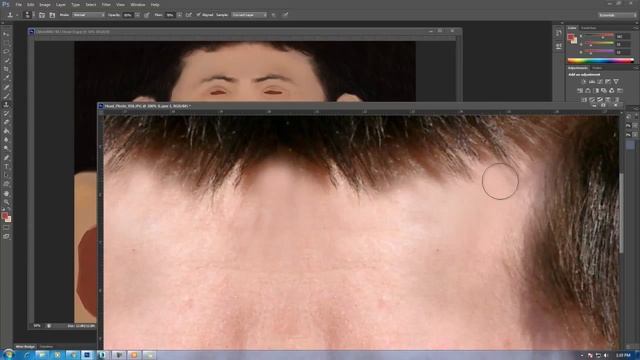Image resolution: width=640 pixels, height=360 pixels.
Task: Add a Brightness/Contrast adjustment
Action: [x=584, y=82]
